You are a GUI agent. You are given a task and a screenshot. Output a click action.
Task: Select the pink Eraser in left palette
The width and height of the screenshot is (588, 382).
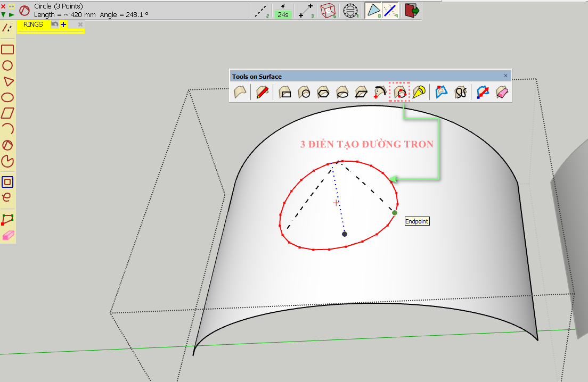coord(7,236)
